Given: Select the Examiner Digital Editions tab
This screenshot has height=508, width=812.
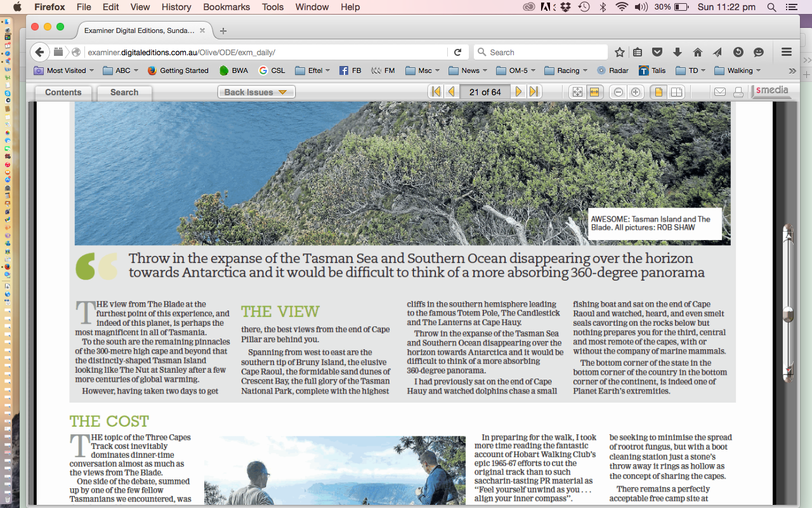Looking at the screenshot, I should coord(145,30).
